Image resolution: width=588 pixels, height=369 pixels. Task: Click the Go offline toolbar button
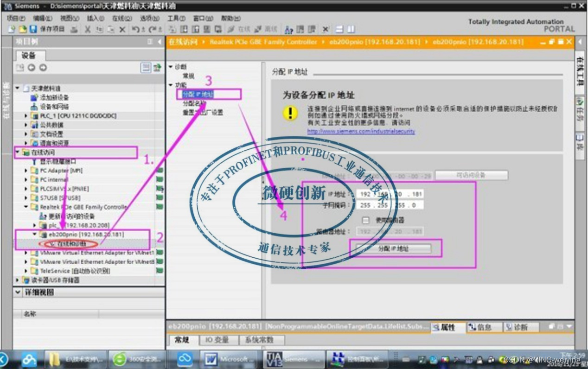click(265, 29)
